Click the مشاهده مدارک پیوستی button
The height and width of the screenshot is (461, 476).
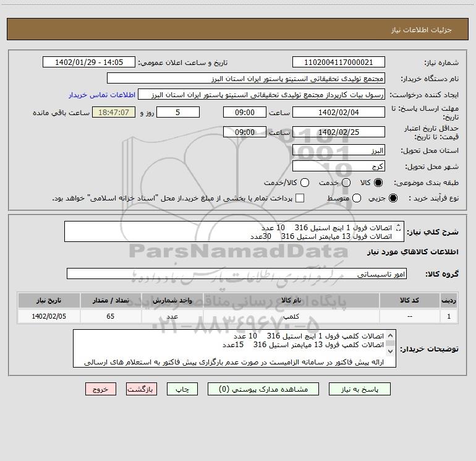[x=263, y=389]
